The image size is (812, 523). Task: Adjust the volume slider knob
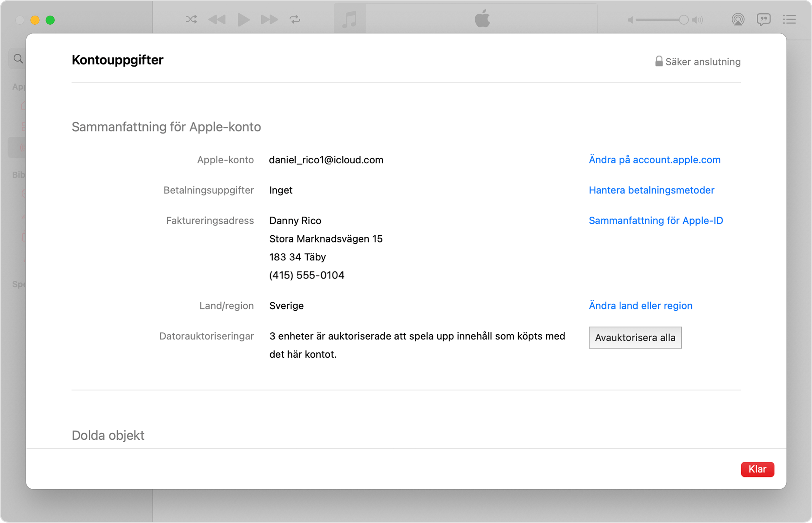[x=684, y=20]
